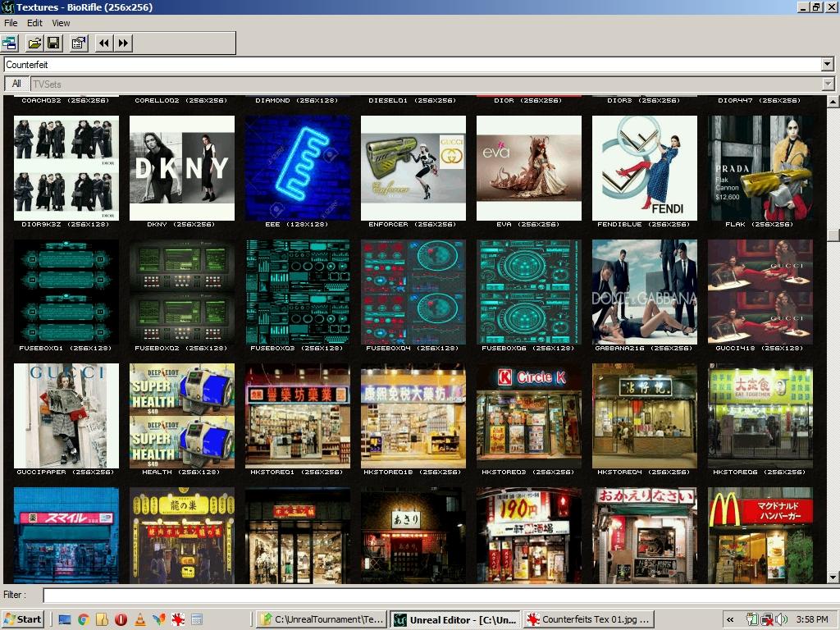Expand hidden system tray icons chevron

coord(729,619)
